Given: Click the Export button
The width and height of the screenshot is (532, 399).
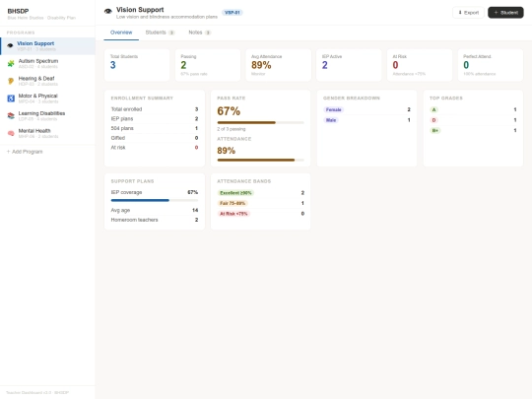Looking at the screenshot, I should pyautogui.click(x=468, y=13).
